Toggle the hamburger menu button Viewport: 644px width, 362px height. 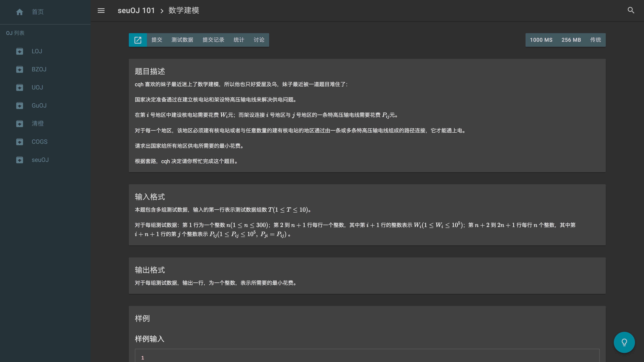pyautogui.click(x=101, y=10)
